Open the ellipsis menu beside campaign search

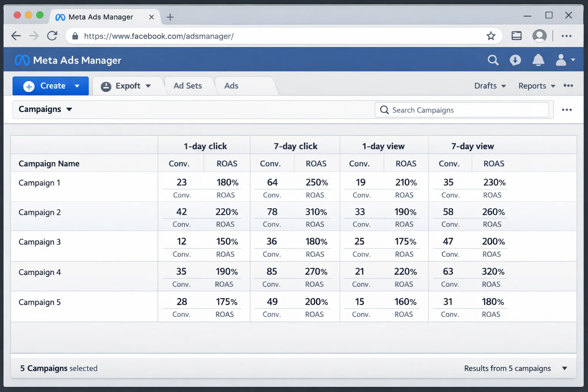click(x=567, y=109)
